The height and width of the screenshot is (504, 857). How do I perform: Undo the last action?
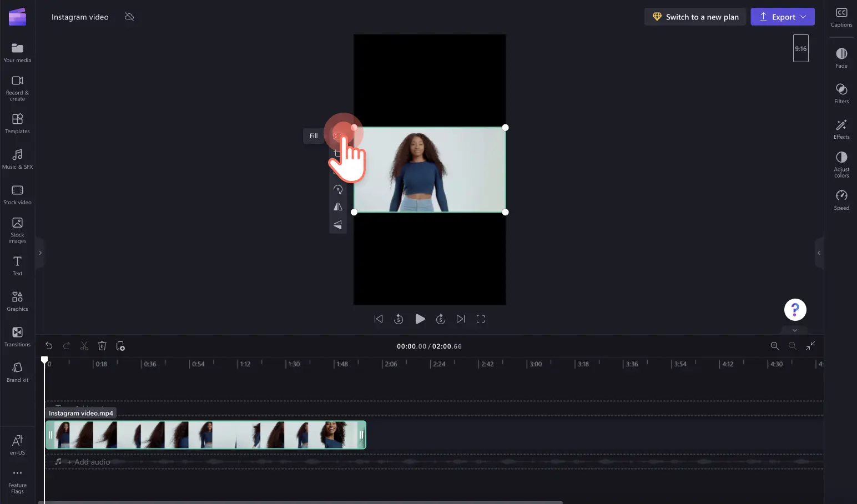49,346
